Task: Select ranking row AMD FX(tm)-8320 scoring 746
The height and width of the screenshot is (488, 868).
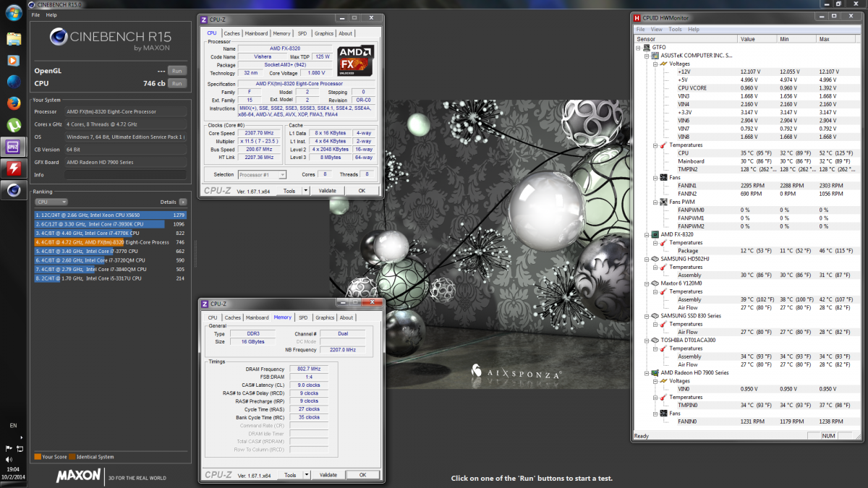Action: pos(111,242)
